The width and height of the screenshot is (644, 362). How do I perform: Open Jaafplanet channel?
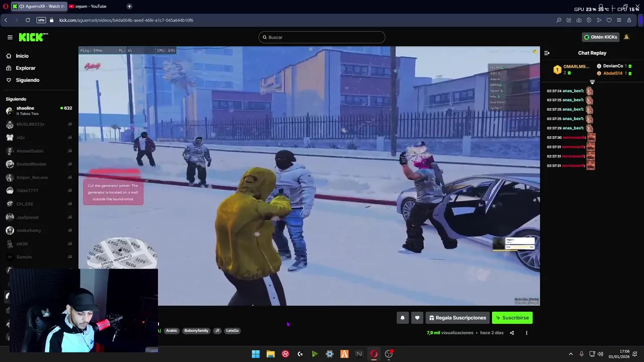(39, 217)
